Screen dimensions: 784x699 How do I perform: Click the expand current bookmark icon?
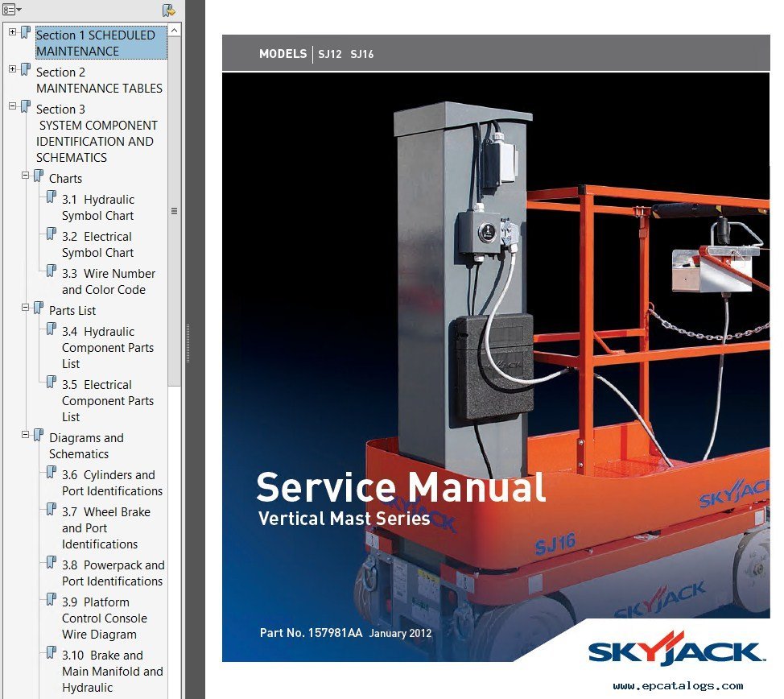[x=168, y=10]
